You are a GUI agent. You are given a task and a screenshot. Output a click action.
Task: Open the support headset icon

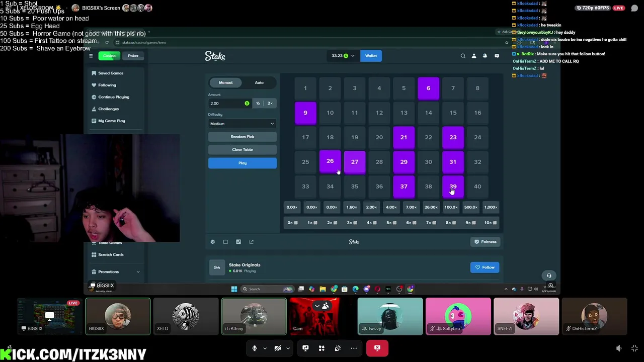[x=549, y=276]
